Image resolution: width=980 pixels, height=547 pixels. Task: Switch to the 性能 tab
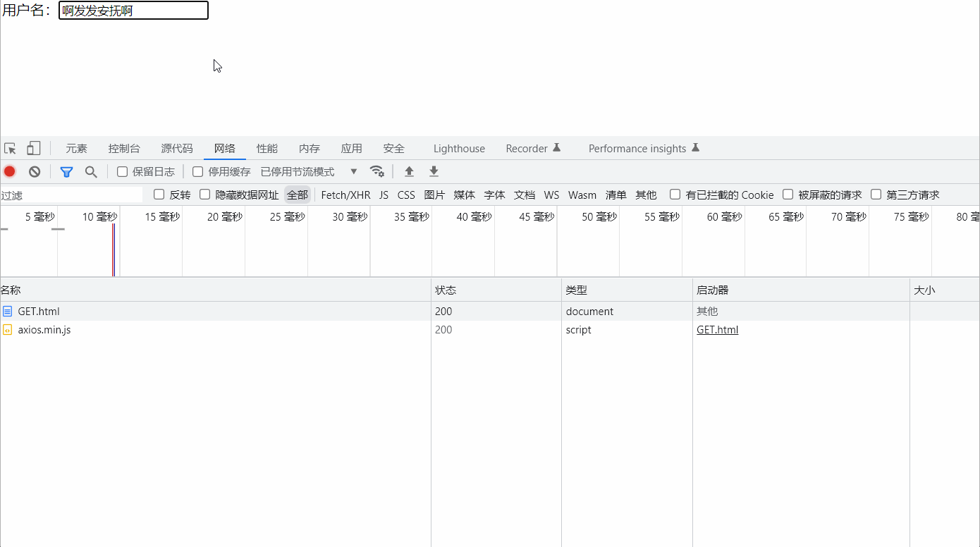(267, 149)
